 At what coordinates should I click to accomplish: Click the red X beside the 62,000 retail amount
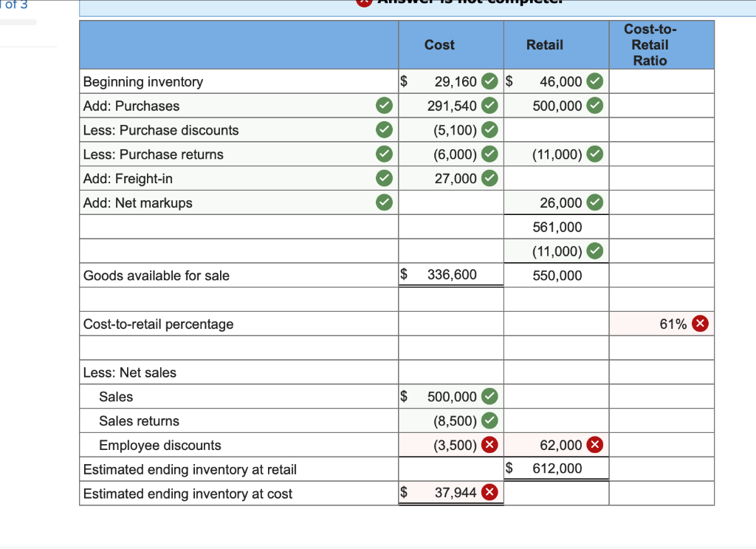pos(595,445)
